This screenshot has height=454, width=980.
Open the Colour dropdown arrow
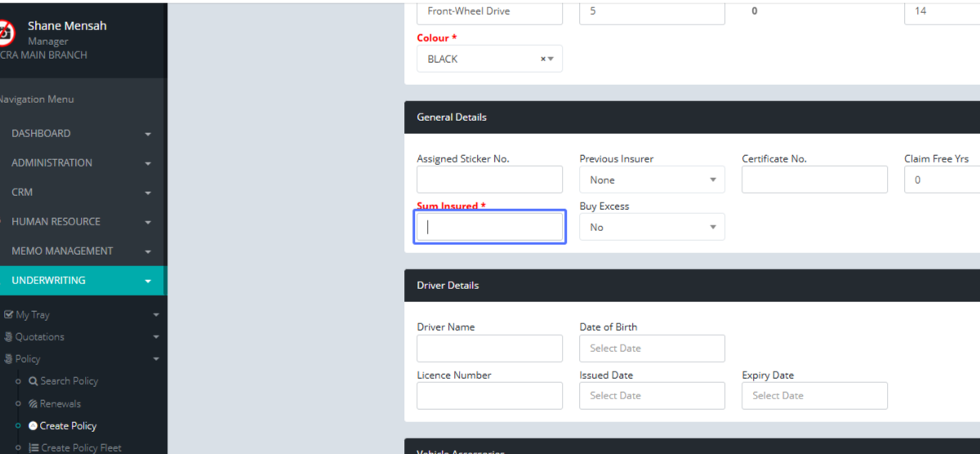551,59
